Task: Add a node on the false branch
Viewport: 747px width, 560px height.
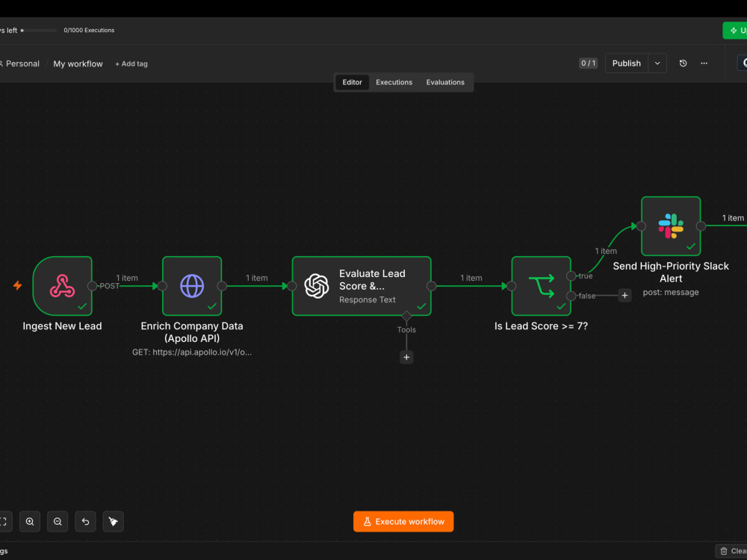Action: tap(624, 295)
